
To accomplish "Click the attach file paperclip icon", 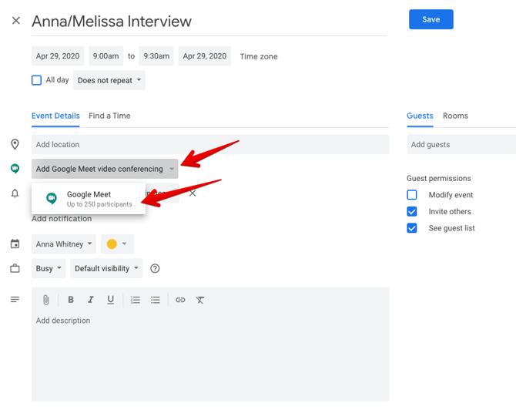I will [46, 300].
